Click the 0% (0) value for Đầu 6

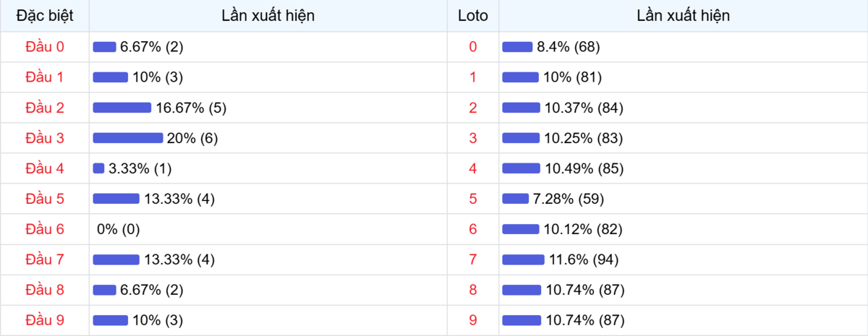pyautogui.click(x=119, y=229)
